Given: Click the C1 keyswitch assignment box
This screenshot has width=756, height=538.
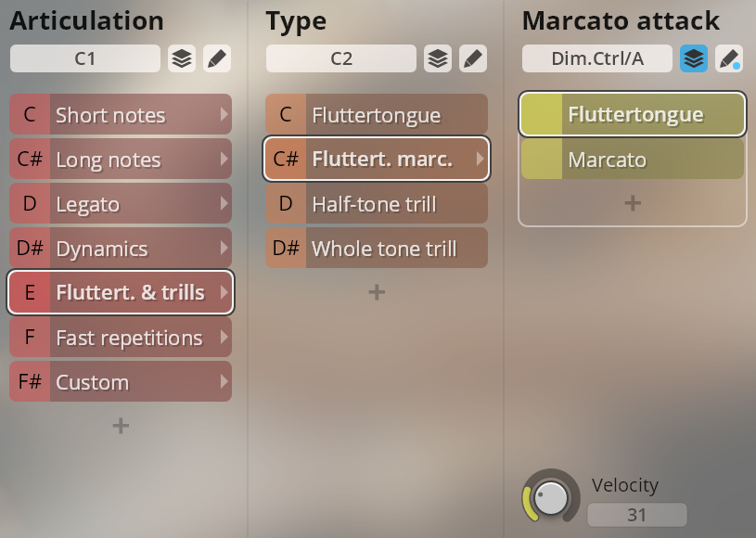Looking at the screenshot, I should (84, 58).
